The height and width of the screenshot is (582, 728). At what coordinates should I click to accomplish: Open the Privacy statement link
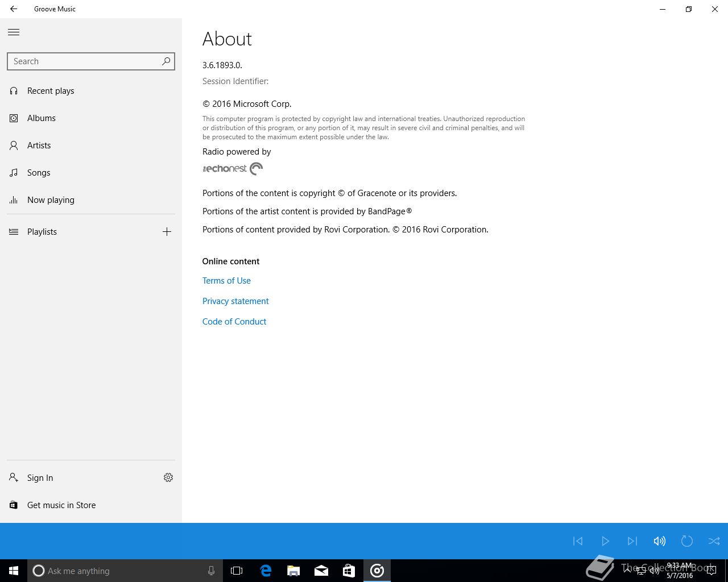235,301
